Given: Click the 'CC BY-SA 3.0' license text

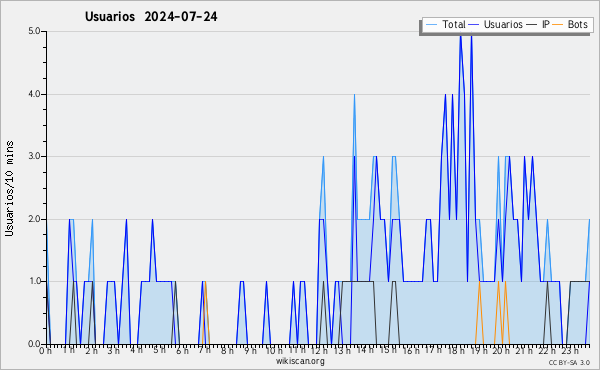Looking at the screenshot, I should 569,362.
